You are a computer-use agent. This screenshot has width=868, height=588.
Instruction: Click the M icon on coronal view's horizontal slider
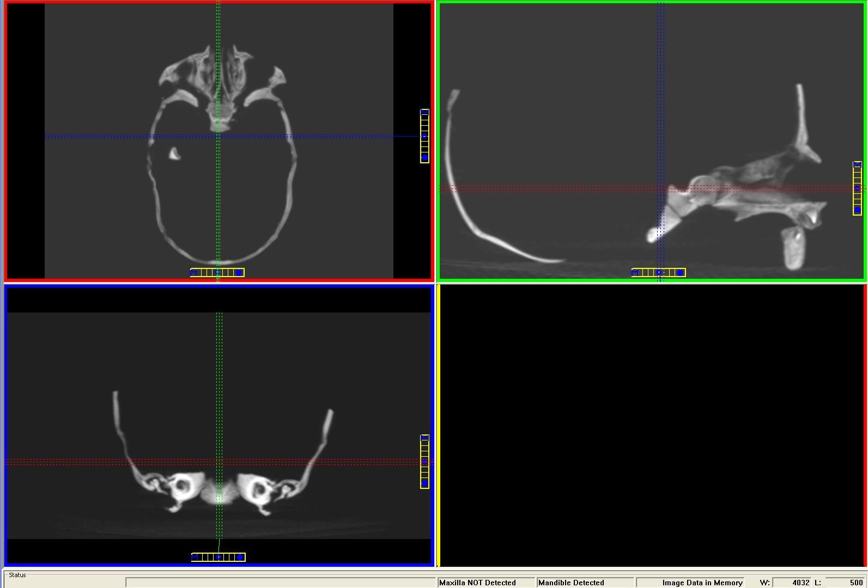195,557
